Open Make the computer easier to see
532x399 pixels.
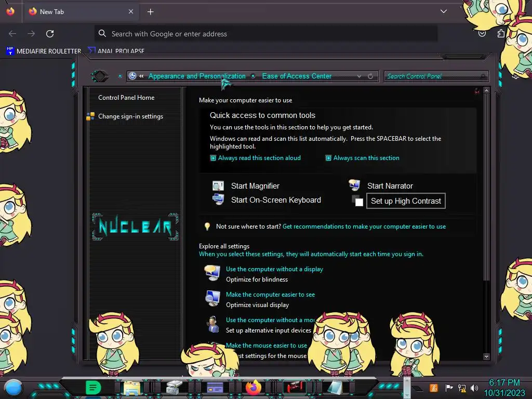pos(270,295)
